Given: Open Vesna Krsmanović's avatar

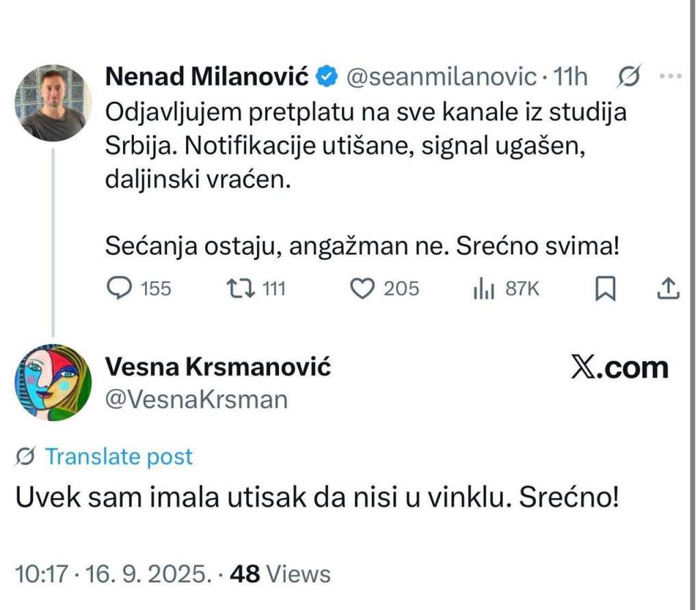Looking at the screenshot, I should [x=51, y=382].
